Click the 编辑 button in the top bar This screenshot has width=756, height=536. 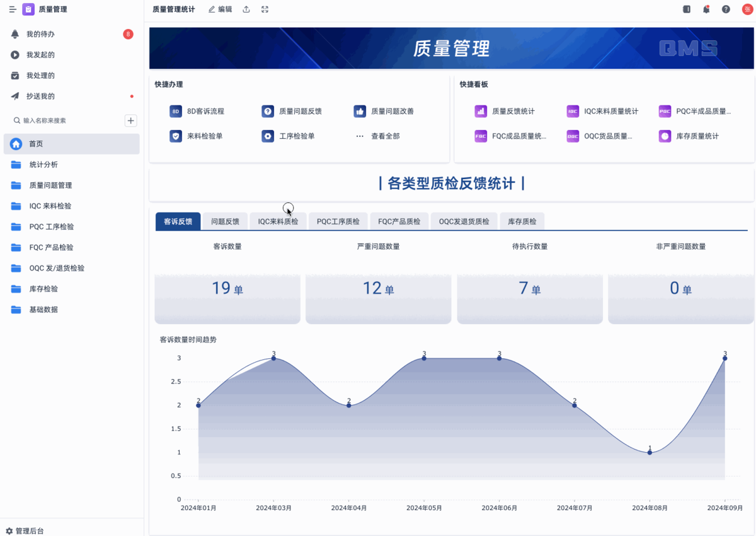click(x=220, y=9)
